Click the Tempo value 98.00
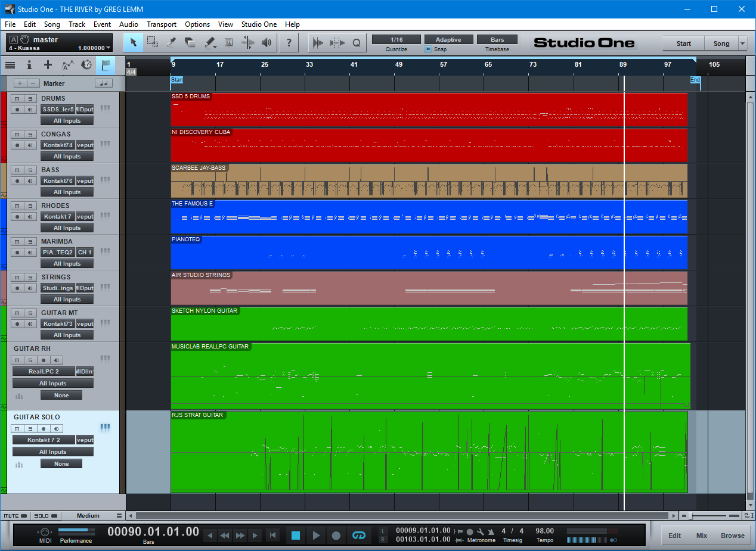756x551 pixels. pos(545,531)
